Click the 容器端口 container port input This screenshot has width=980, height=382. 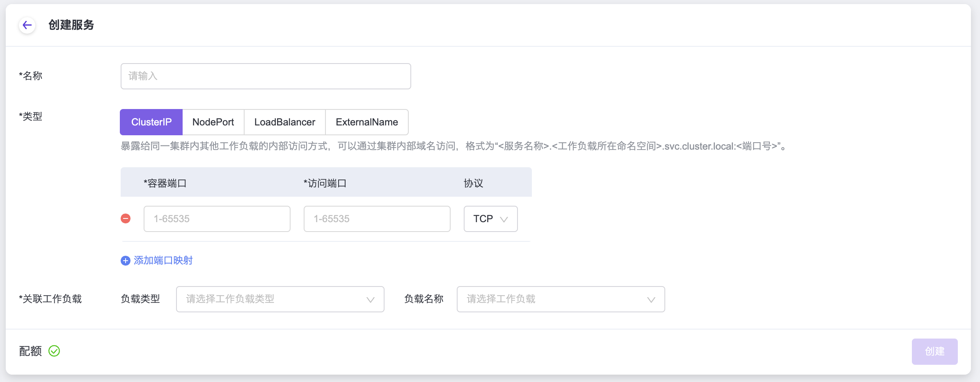(217, 219)
